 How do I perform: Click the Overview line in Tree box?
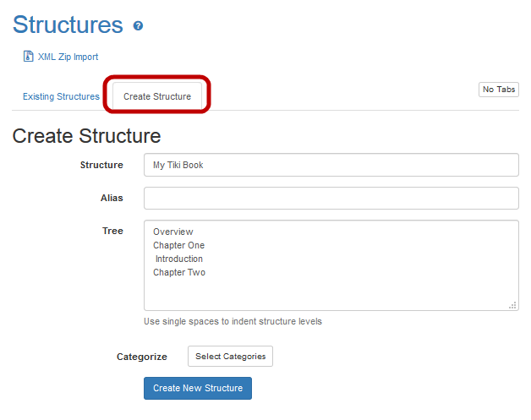(173, 232)
